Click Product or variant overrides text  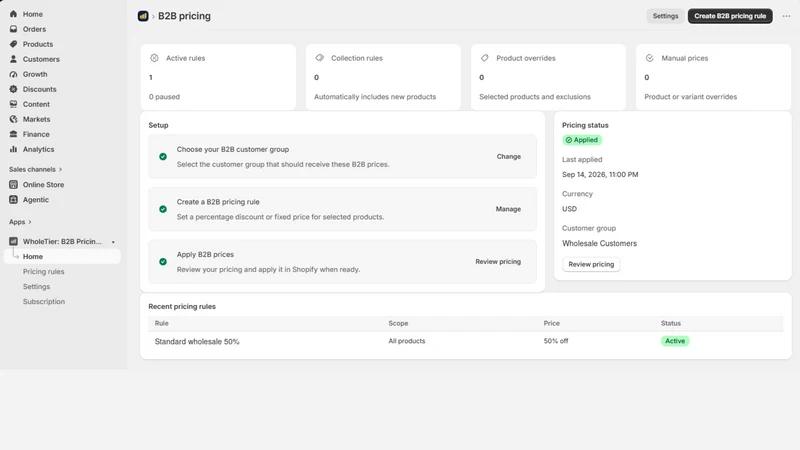pos(690,96)
